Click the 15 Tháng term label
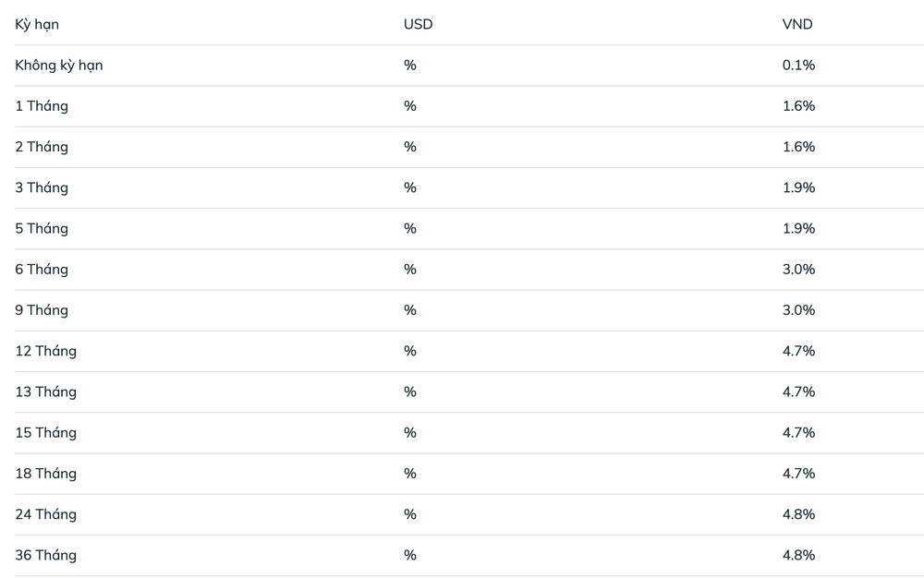 click(x=45, y=432)
